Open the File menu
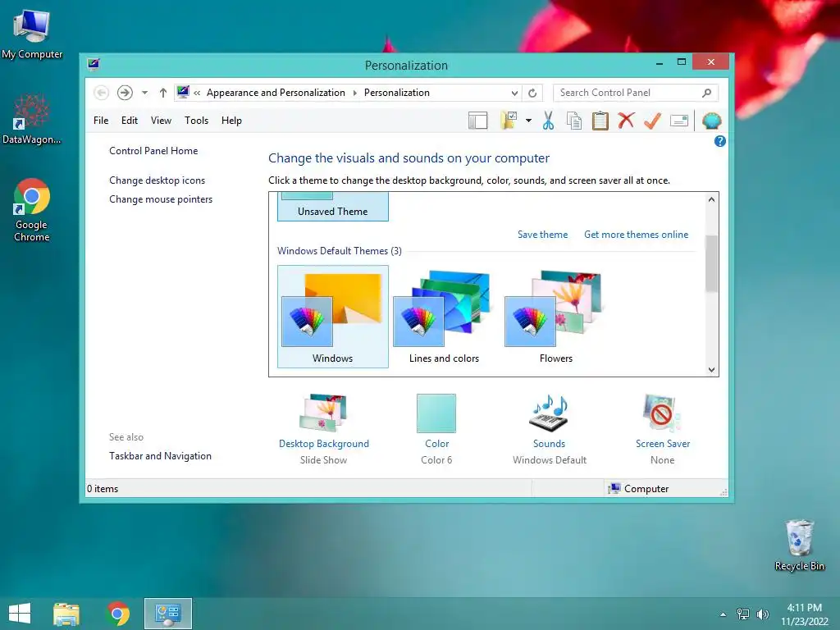The width and height of the screenshot is (840, 630). [101, 121]
